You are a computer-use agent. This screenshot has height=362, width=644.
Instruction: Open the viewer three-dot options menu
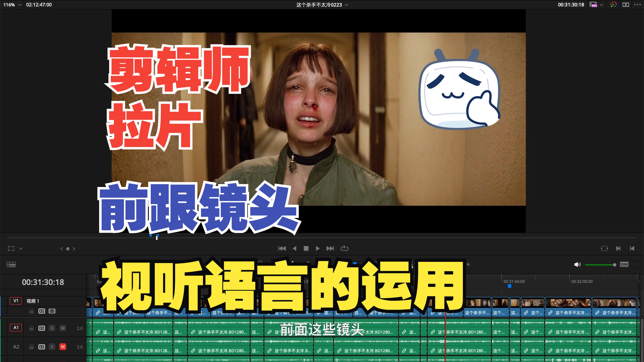[x=637, y=5]
